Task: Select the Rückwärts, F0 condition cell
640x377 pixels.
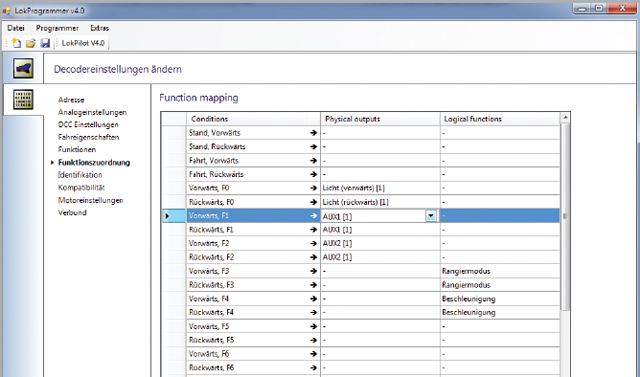Action: pyautogui.click(x=253, y=202)
